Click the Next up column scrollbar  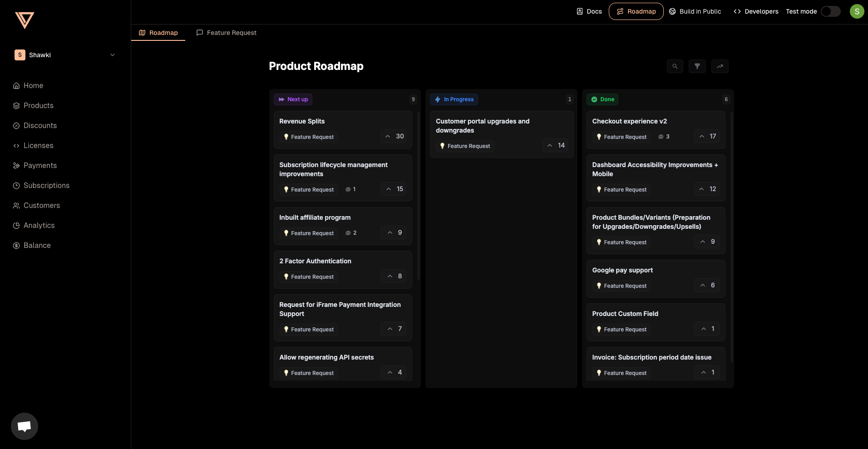tap(418, 195)
